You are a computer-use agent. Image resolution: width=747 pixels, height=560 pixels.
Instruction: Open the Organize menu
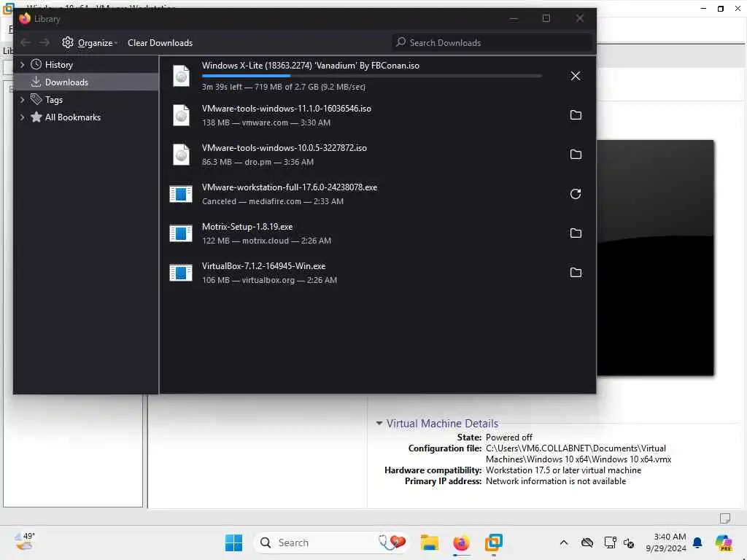click(90, 43)
